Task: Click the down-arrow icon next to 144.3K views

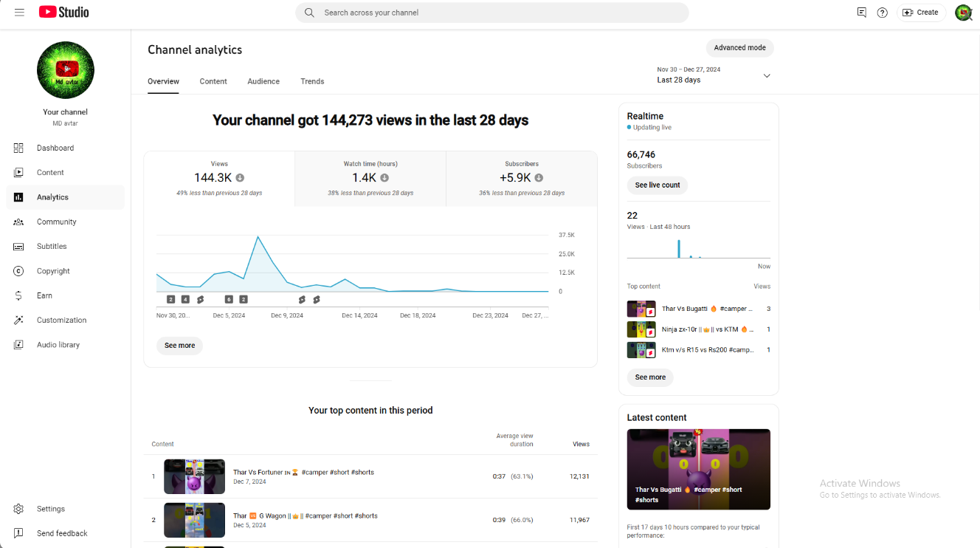Action: click(x=240, y=178)
